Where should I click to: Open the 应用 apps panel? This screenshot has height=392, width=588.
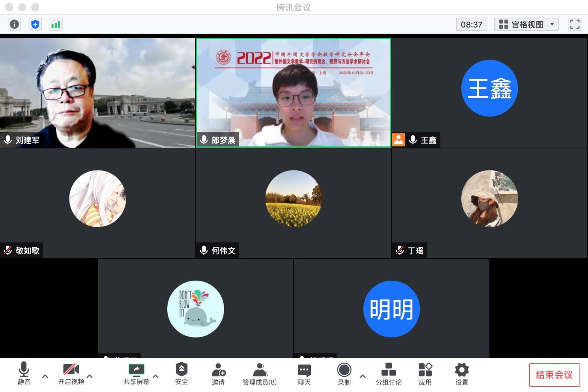(425, 374)
